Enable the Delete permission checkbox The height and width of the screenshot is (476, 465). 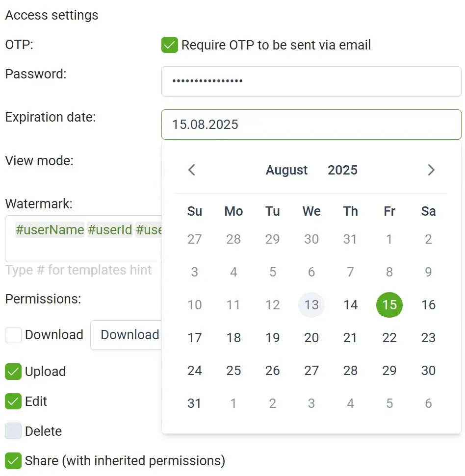point(13,431)
